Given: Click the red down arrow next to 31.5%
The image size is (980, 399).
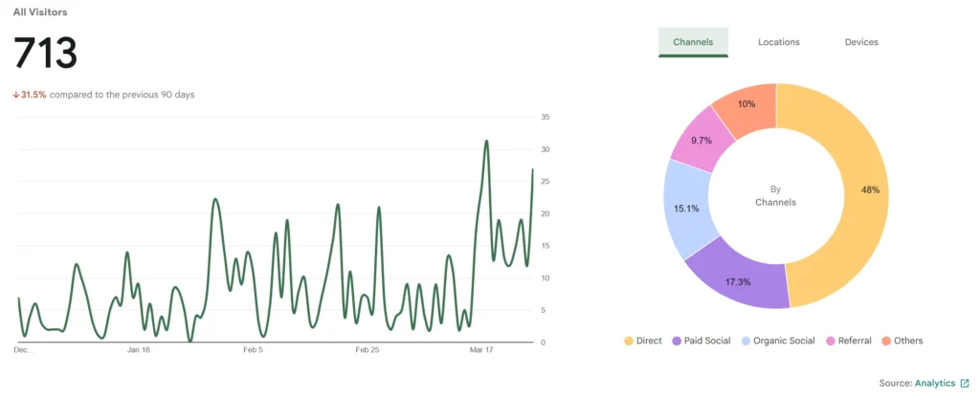Looking at the screenshot, I should (16, 95).
